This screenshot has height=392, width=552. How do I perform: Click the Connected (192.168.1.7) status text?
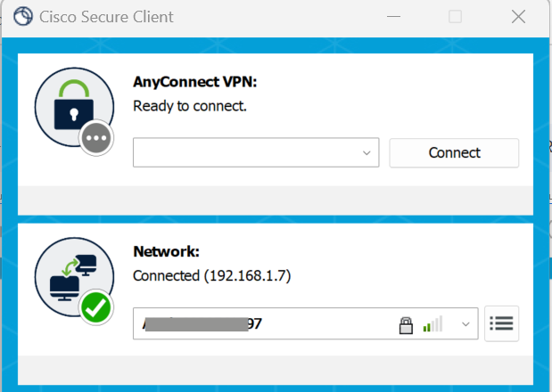coord(211,275)
